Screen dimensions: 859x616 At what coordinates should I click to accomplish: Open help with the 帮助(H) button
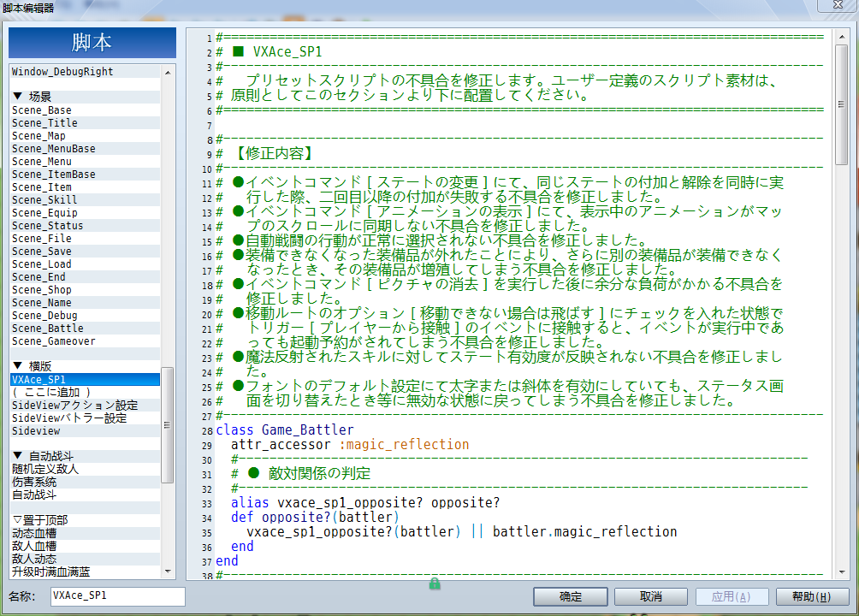pyautogui.click(x=812, y=597)
